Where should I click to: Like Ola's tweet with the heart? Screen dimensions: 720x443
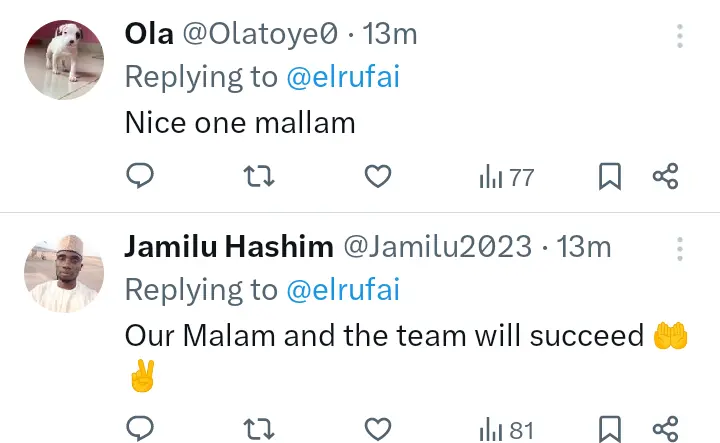pyautogui.click(x=377, y=177)
